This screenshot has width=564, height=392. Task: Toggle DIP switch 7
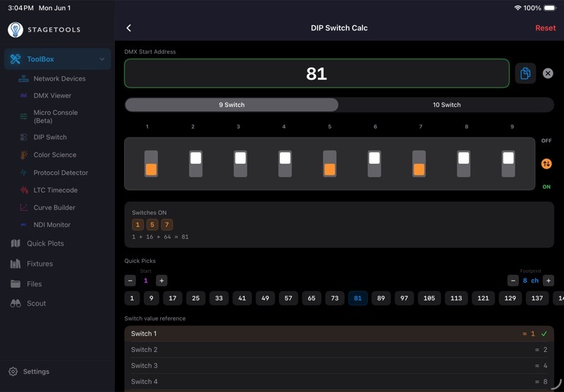pyautogui.click(x=419, y=164)
